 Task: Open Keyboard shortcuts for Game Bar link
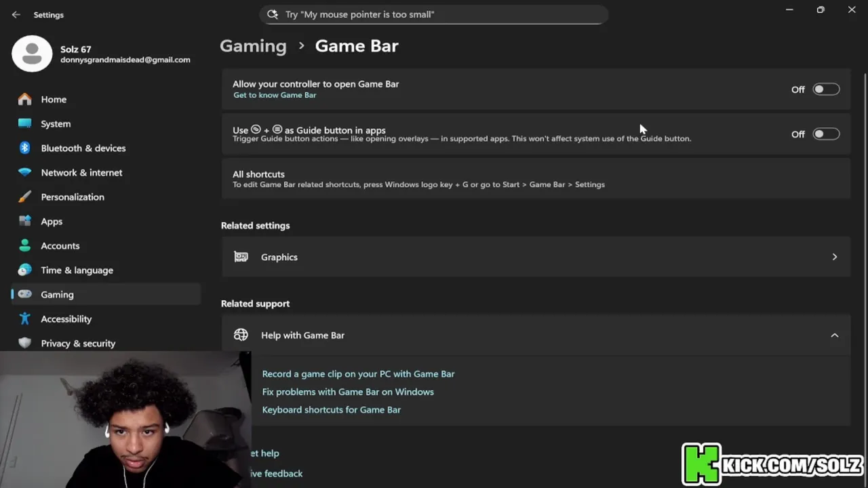(332, 409)
